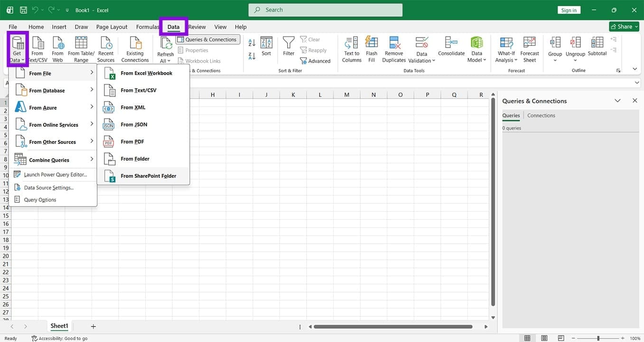This screenshot has width=644, height=342.
Task: Choose From PDF
Action: pyautogui.click(x=143, y=142)
